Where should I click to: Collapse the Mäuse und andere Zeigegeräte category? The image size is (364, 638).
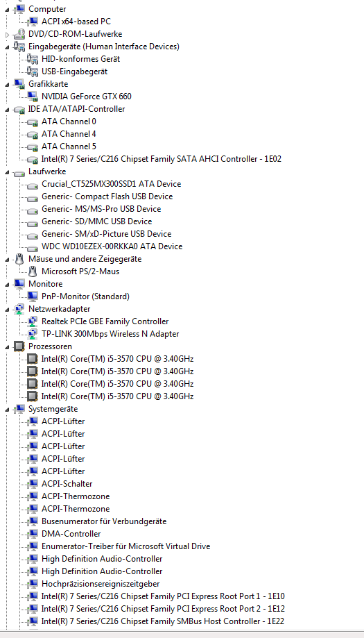pyautogui.click(x=7, y=260)
